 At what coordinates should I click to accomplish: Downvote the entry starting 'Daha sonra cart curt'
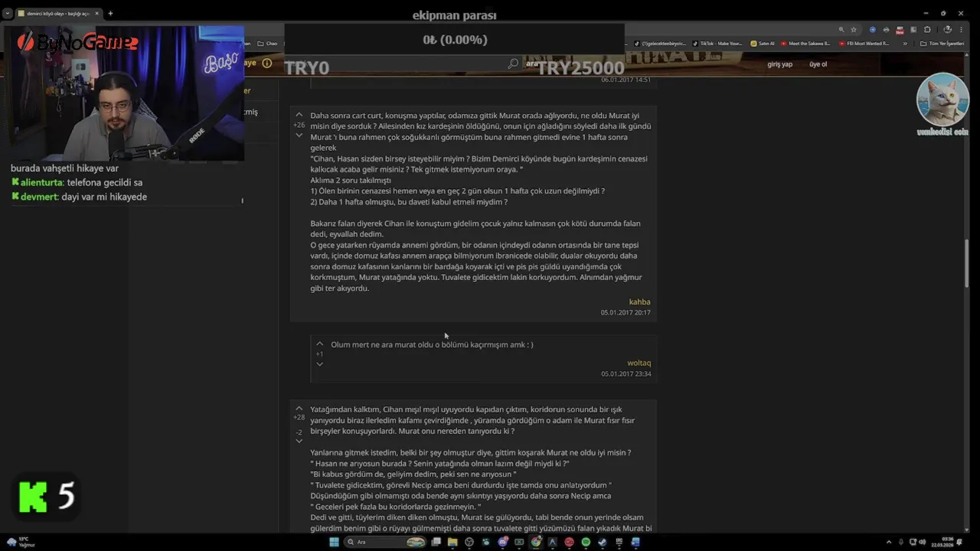click(x=299, y=135)
